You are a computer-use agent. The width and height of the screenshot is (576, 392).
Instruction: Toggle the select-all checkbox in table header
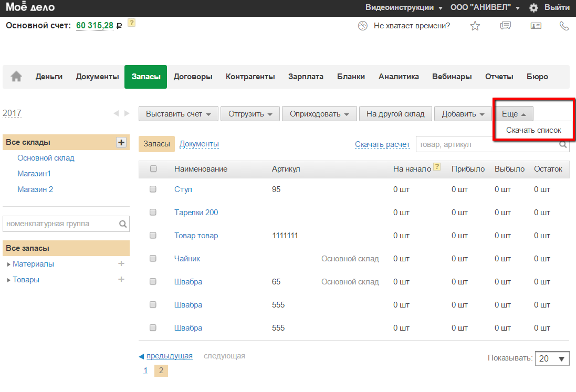pyautogui.click(x=153, y=169)
